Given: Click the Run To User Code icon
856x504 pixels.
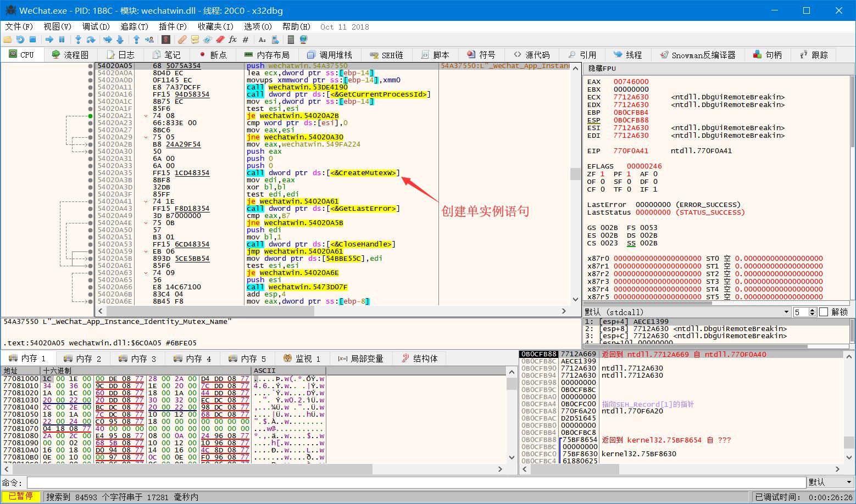Looking at the screenshot, I should 149,40.
